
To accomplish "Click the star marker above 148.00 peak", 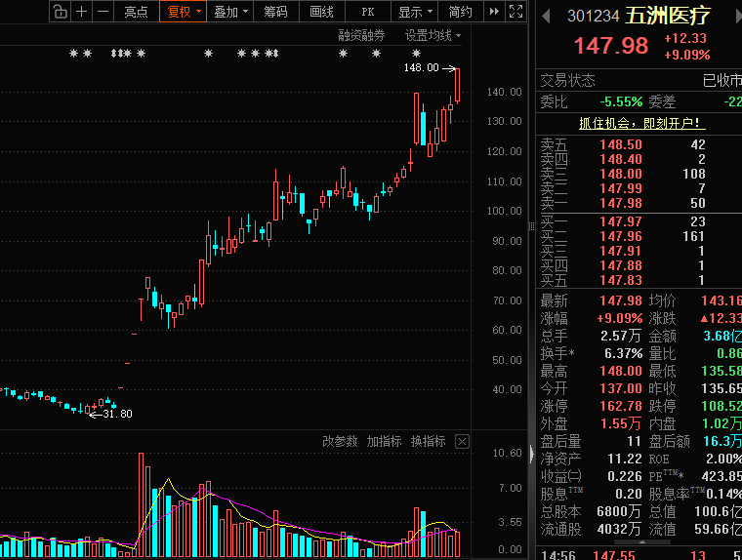I will [417, 53].
